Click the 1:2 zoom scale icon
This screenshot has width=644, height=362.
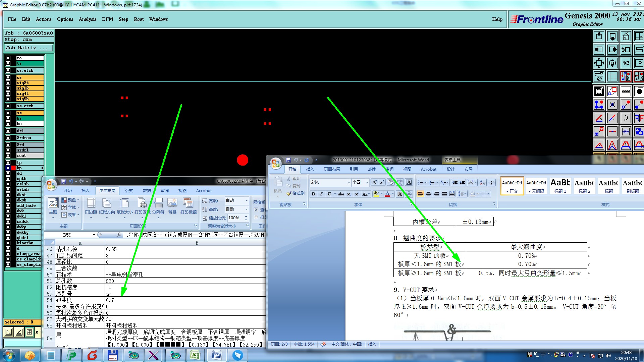(x=626, y=63)
